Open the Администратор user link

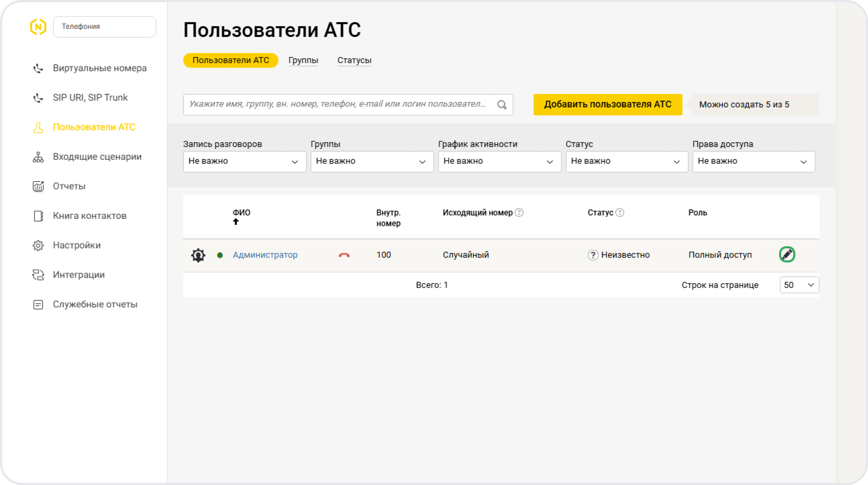click(265, 255)
